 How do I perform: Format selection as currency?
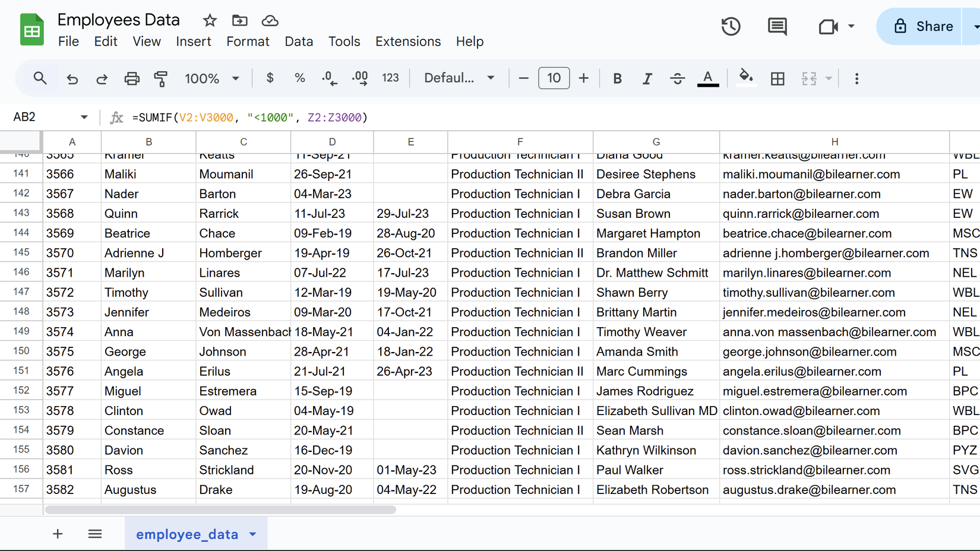point(270,78)
